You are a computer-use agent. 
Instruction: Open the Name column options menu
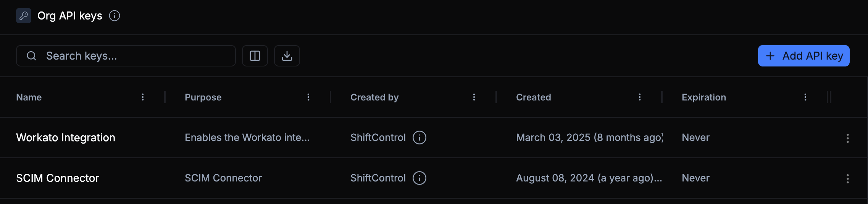click(143, 97)
